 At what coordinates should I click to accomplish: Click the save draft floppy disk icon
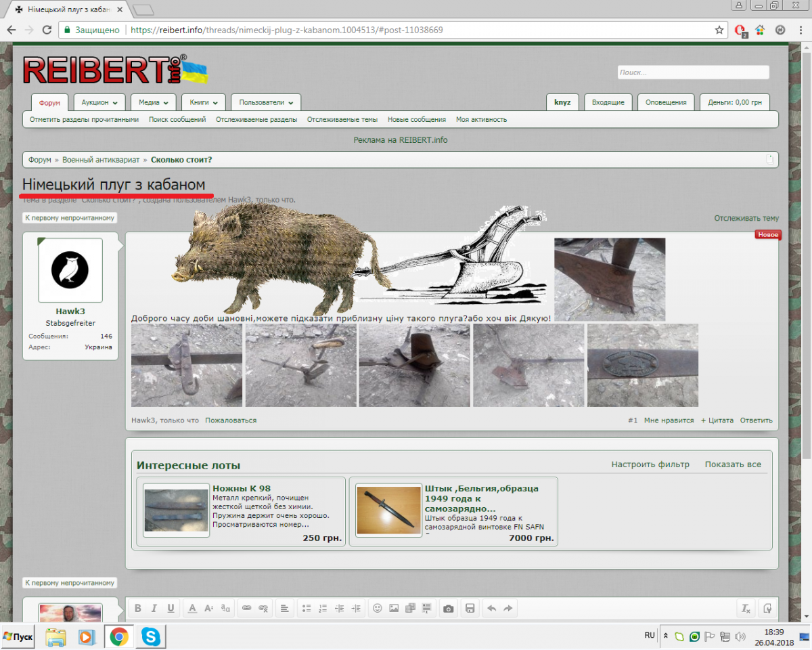[x=470, y=608]
